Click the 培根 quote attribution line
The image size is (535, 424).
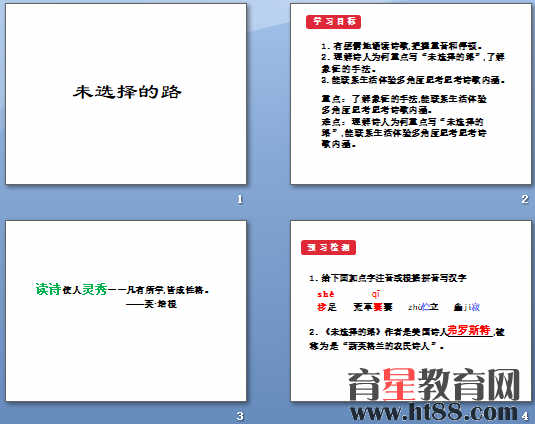point(151,304)
